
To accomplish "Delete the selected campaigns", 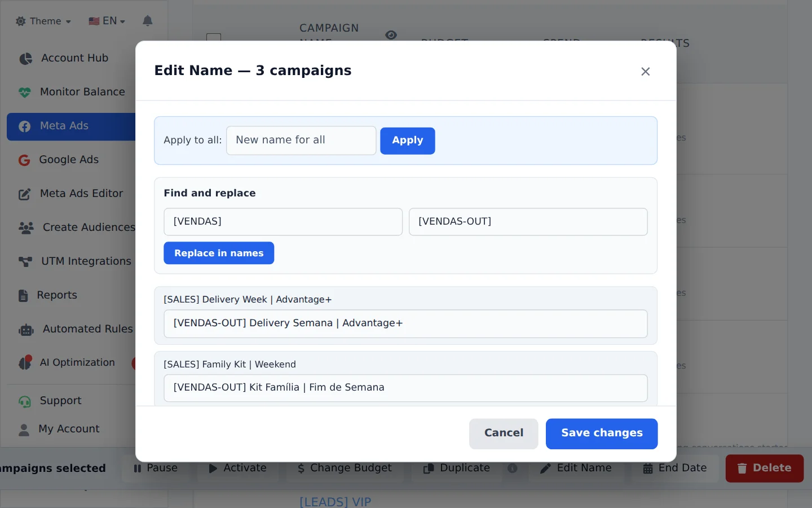I will (765, 468).
